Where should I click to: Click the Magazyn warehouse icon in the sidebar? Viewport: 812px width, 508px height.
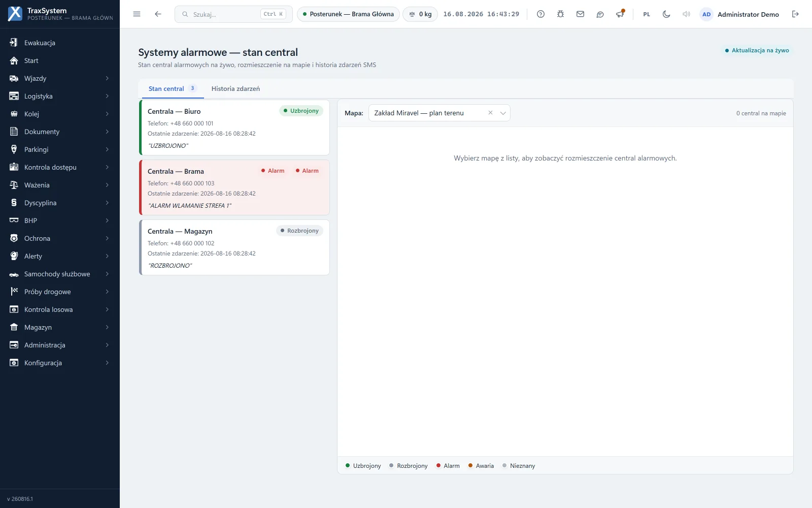(14, 327)
